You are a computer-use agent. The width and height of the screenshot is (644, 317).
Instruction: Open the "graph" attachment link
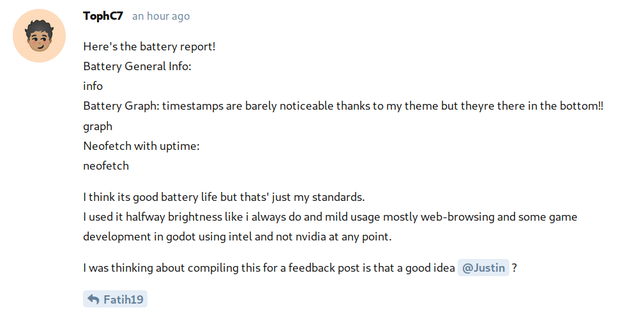(98, 126)
